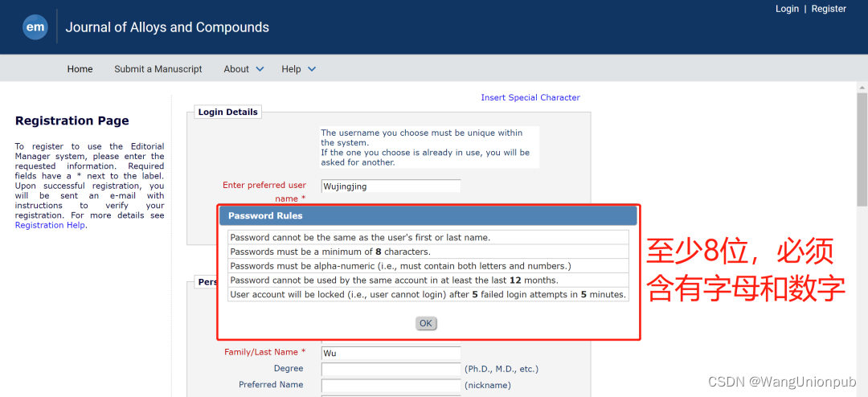868x397 pixels.
Task: Select the minimum of 8 characters rule
Action: coord(428,252)
